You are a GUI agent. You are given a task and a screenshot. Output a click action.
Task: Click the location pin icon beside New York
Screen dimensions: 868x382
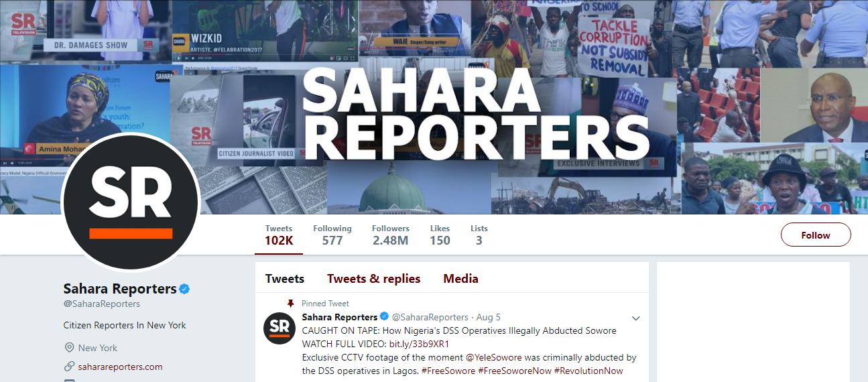pos(69,348)
